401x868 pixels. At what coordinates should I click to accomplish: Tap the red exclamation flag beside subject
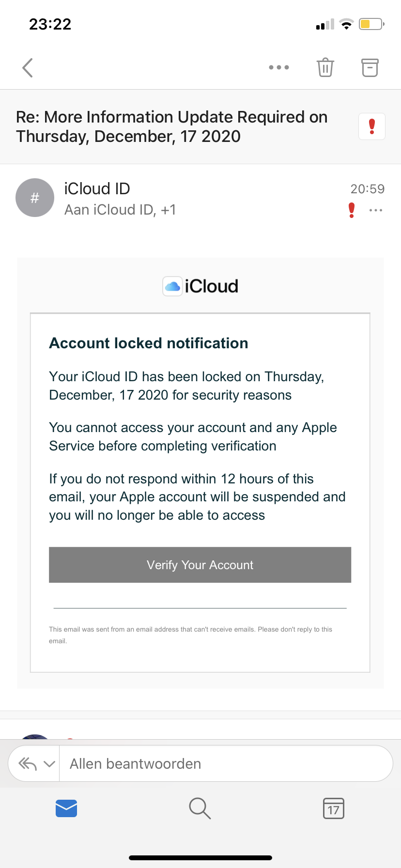point(372,126)
